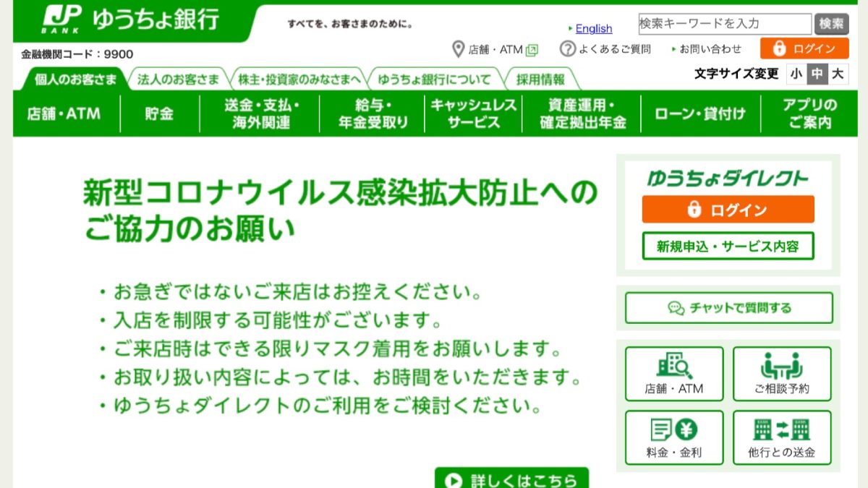The image size is (868, 488).
Task: Switch to the 法人のお客さま tab
Action: coord(176,80)
